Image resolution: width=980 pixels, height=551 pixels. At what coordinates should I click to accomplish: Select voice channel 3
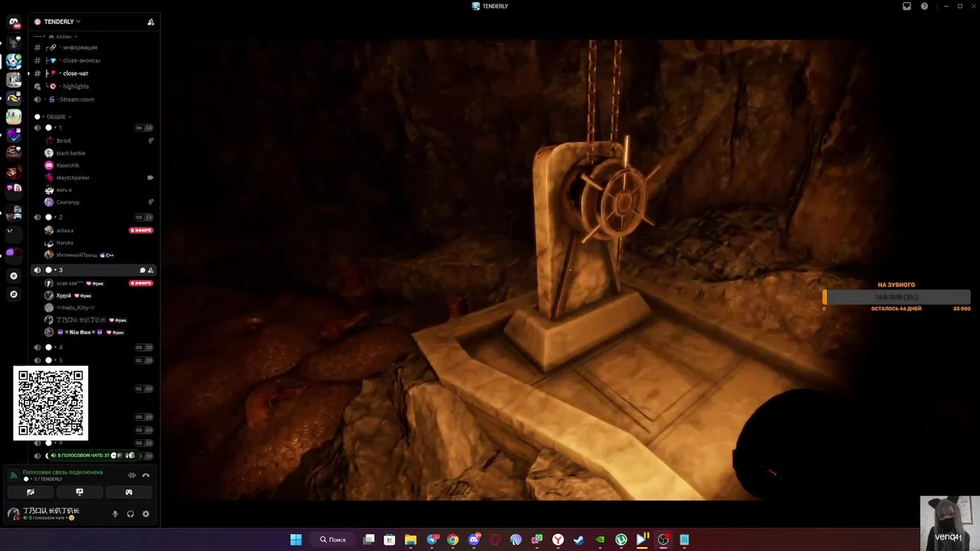point(93,270)
